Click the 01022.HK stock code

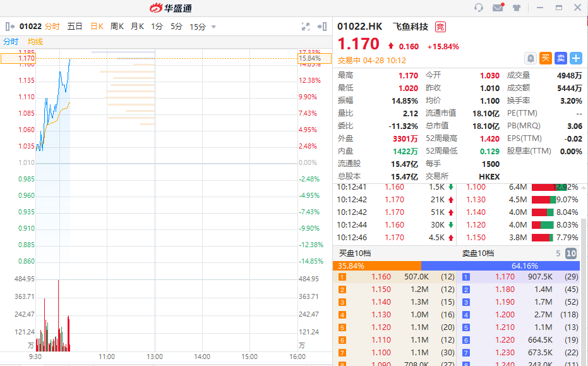(359, 27)
